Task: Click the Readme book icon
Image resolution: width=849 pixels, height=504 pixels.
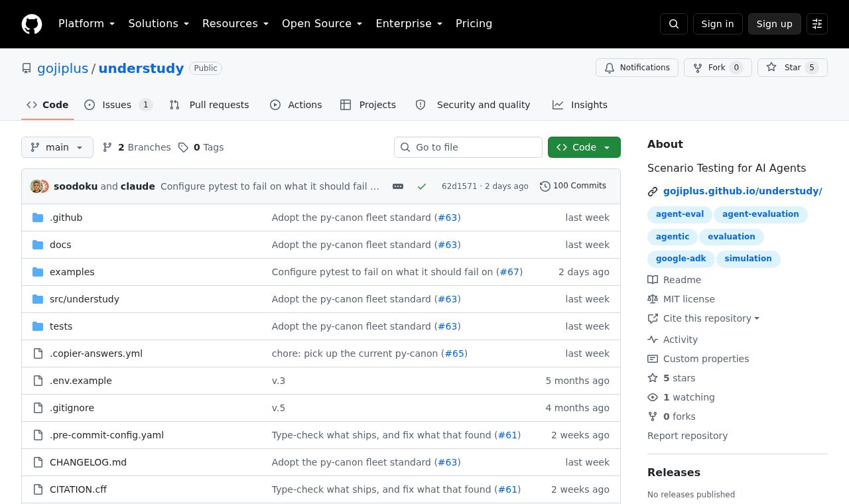Action: (653, 280)
